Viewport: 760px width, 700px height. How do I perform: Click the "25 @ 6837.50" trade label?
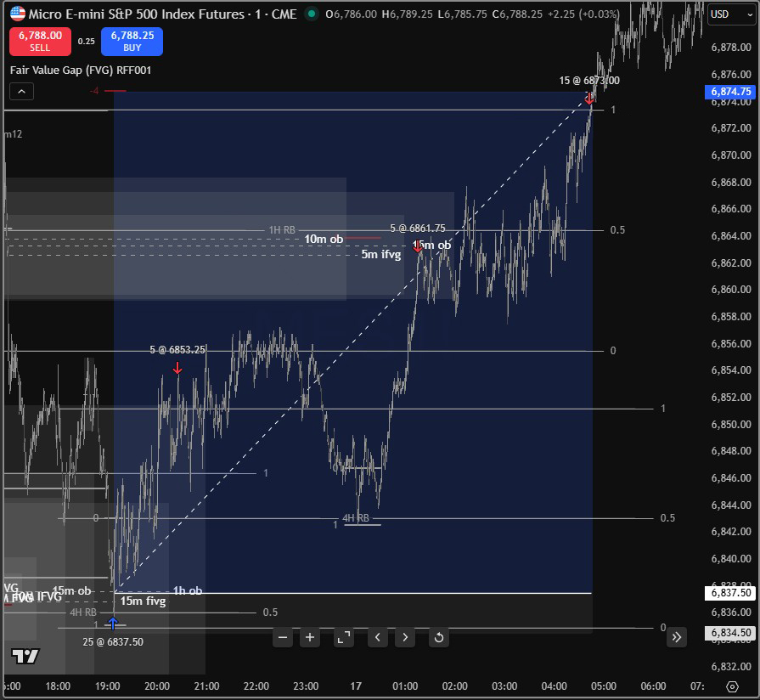113,642
